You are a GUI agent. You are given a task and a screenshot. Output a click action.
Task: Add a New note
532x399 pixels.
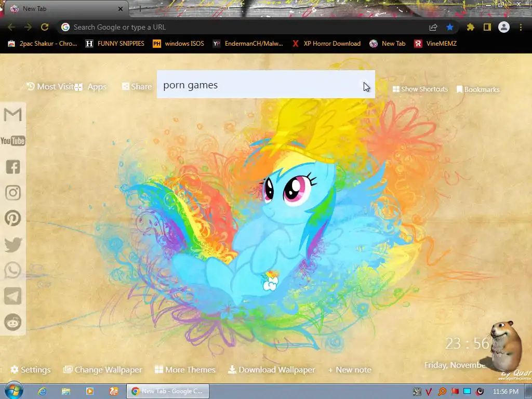pos(350,370)
